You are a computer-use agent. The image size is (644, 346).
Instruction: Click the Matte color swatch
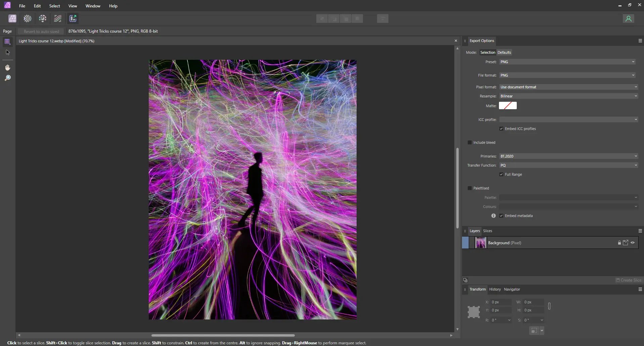pyautogui.click(x=508, y=106)
